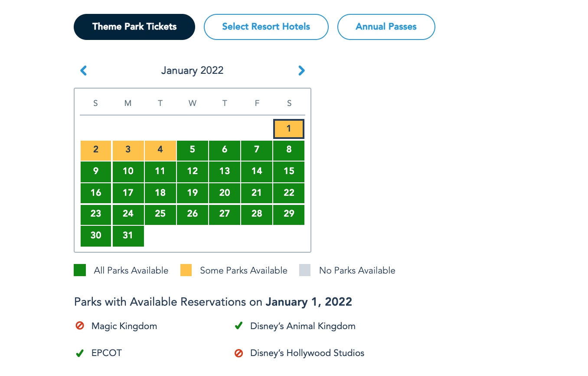The height and width of the screenshot is (376, 588).
Task: Select January 31 on the calendar
Action: (x=128, y=235)
